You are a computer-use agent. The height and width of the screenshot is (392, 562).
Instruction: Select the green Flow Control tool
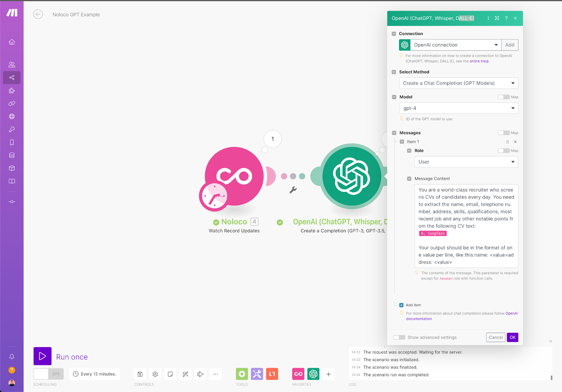point(242,374)
